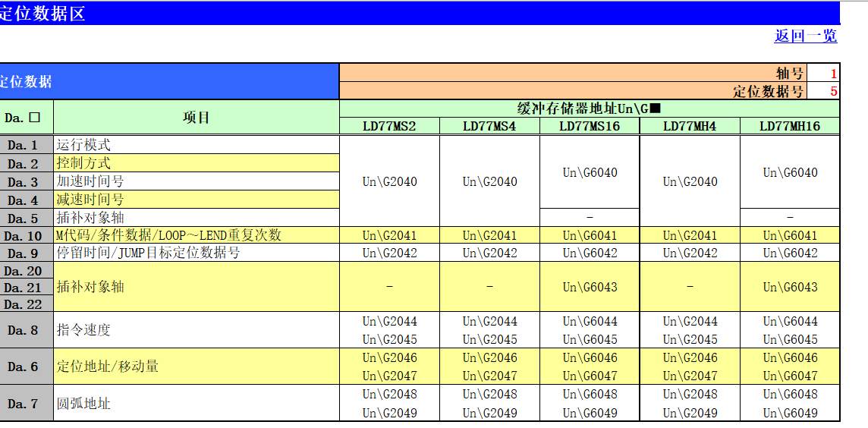Viewport: 868px width, 428px height.
Task: Click the LD77MS4 column header
Action: click(x=489, y=127)
